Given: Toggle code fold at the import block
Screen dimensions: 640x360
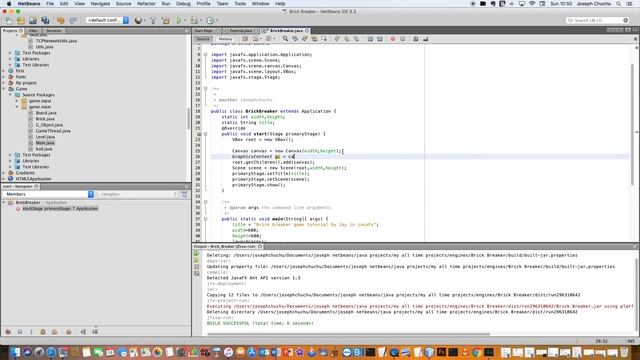Looking at the screenshot, I should [x=205, y=54].
